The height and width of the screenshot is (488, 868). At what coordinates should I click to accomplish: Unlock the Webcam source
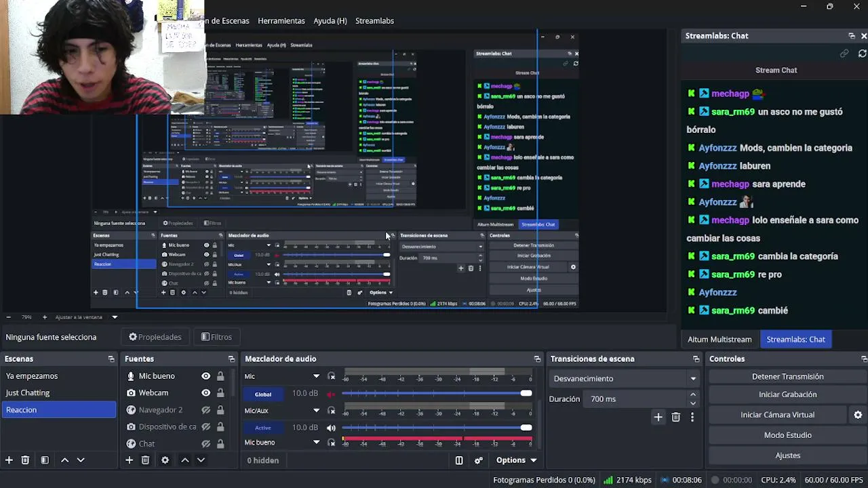(x=220, y=393)
